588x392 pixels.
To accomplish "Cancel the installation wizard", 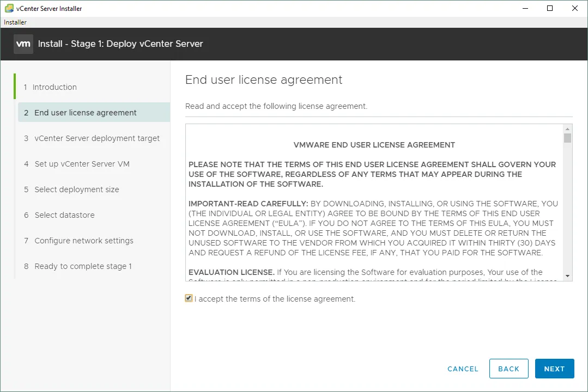I will [463, 369].
